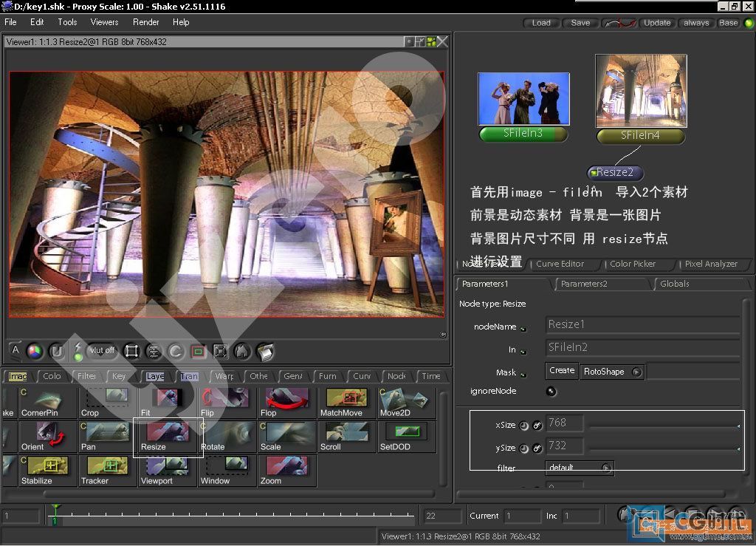Click the home reset-view button in viewer
Viewport: 756px width, 546px height.
pos(242,351)
